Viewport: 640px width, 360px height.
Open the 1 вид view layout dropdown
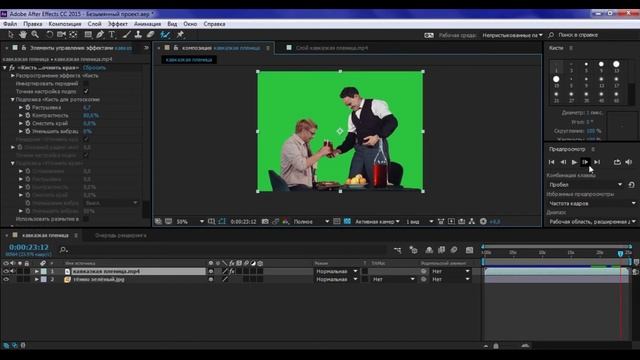click(419, 221)
